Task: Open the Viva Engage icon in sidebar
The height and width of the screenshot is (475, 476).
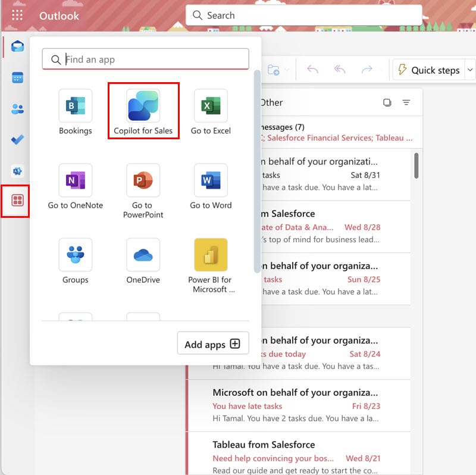Action: (x=17, y=171)
